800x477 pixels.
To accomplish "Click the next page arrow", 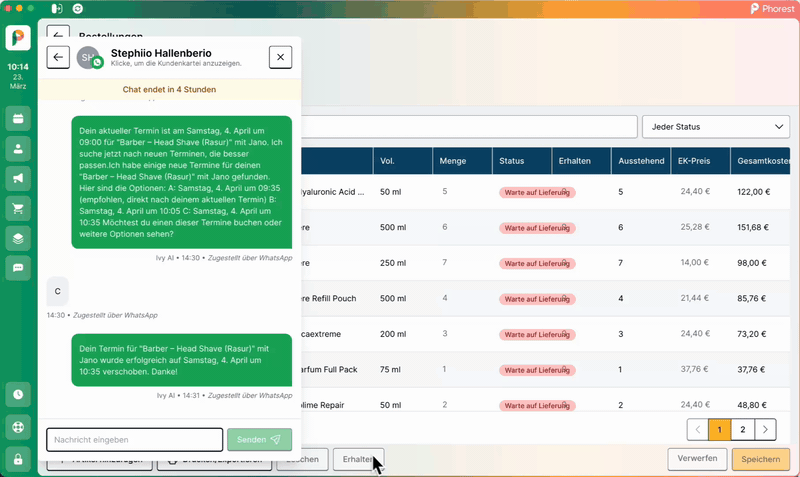I will [x=765, y=430].
